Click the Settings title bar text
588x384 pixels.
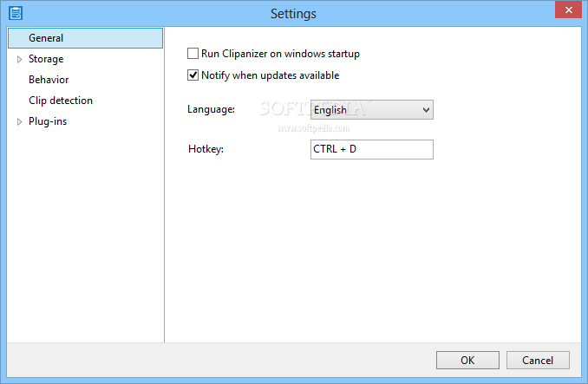tap(294, 14)
